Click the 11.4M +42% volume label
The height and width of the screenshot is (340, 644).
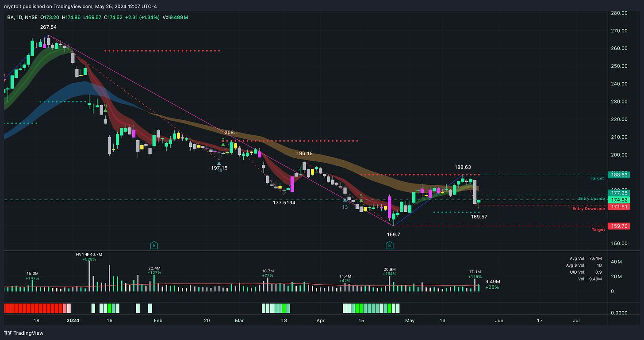345,278
